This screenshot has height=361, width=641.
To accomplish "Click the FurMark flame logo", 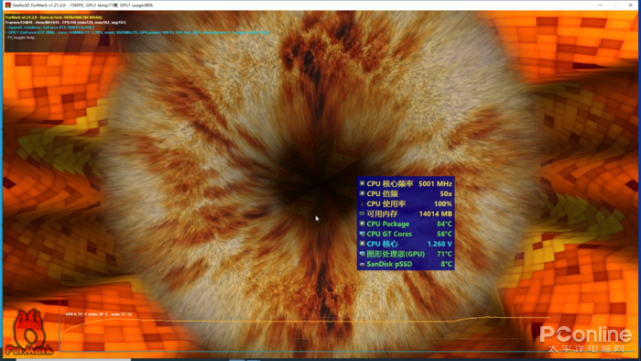I will pos(29,332).
